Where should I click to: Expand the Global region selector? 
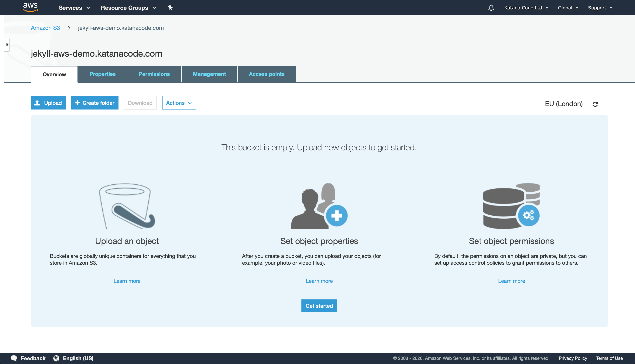click(568, 8)
